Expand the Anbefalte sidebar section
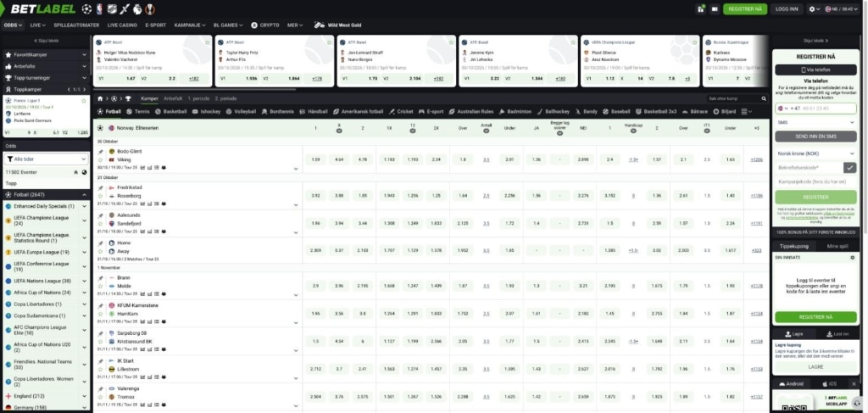 click(x=46, y=66)
